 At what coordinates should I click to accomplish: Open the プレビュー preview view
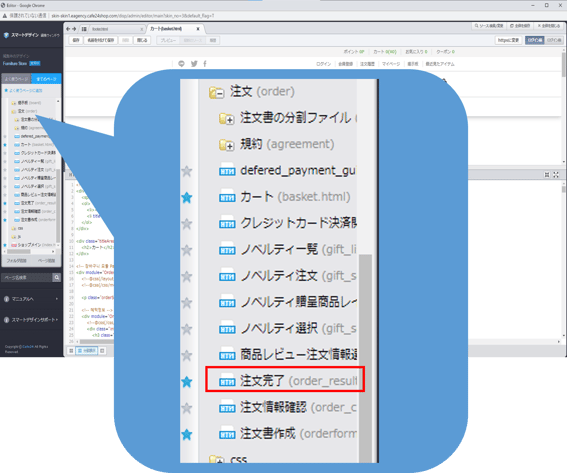(168, 40)
